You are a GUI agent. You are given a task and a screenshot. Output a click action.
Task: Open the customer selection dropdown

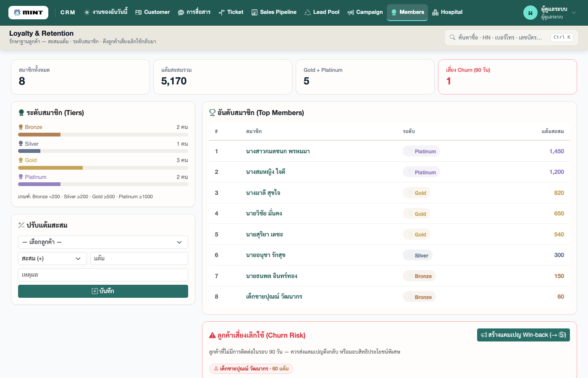(x=103, y=242)
